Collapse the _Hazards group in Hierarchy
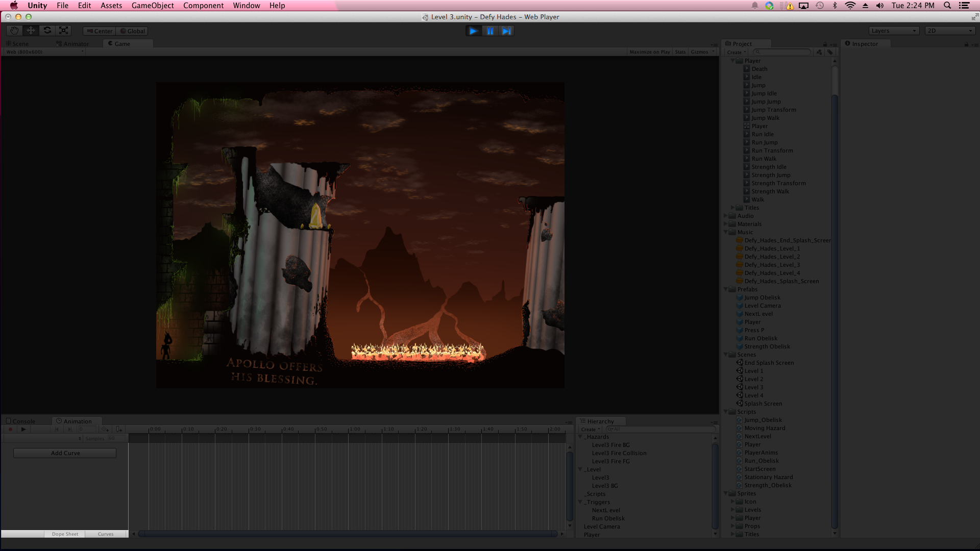 580,437
